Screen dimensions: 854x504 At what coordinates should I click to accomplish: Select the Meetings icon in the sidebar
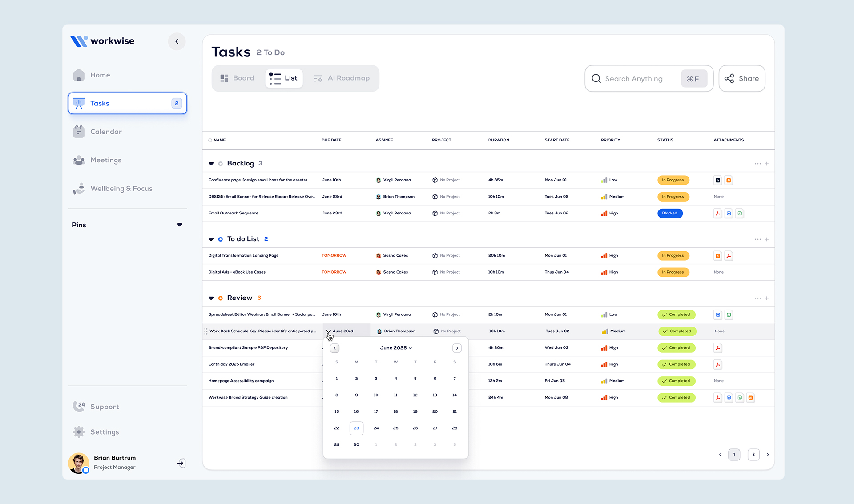(x=79, y=160)
